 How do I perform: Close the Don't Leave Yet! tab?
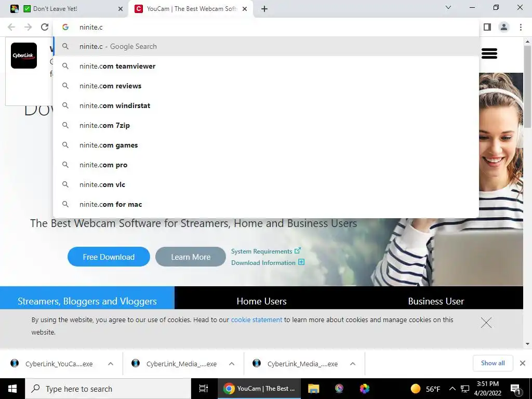[x=121, y=9]
